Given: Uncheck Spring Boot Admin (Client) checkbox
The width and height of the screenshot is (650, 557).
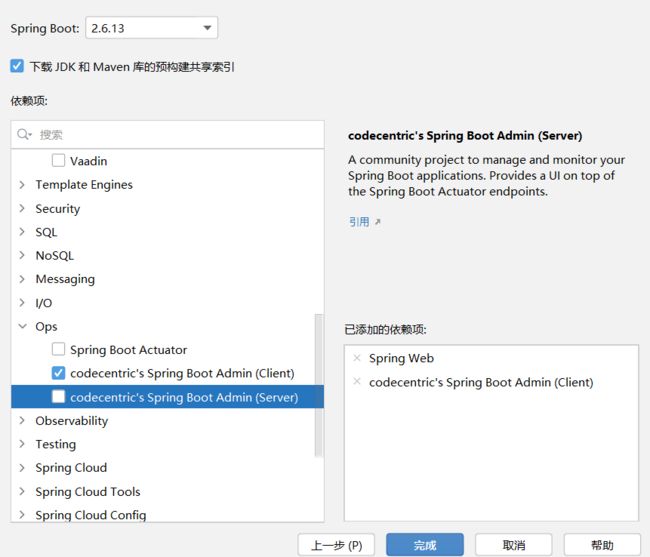Looking at the screenshot, I should 58,373.
